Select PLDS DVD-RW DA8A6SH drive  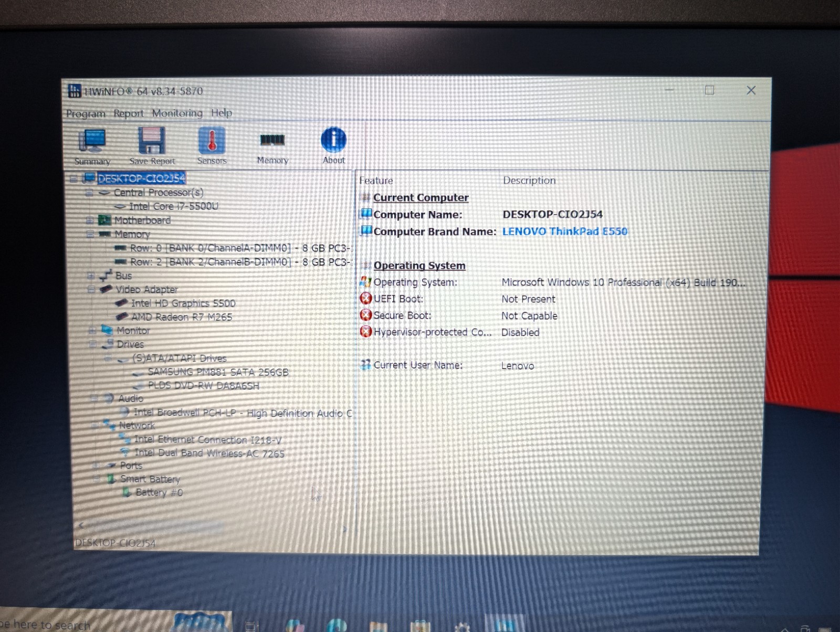(x=204, y=386)
